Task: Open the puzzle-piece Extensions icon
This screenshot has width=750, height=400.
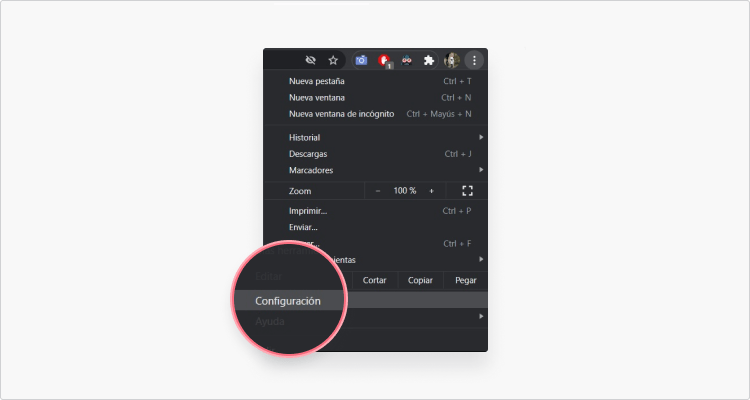Action: [x=429, y=60]
